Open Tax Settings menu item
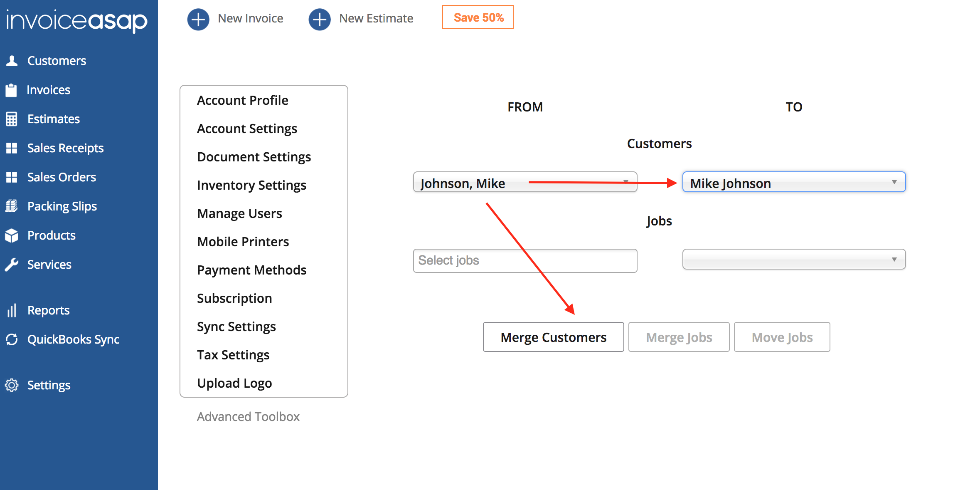This screenshot has width=980, height=490. pyautogui.click(x=233, y=355)
